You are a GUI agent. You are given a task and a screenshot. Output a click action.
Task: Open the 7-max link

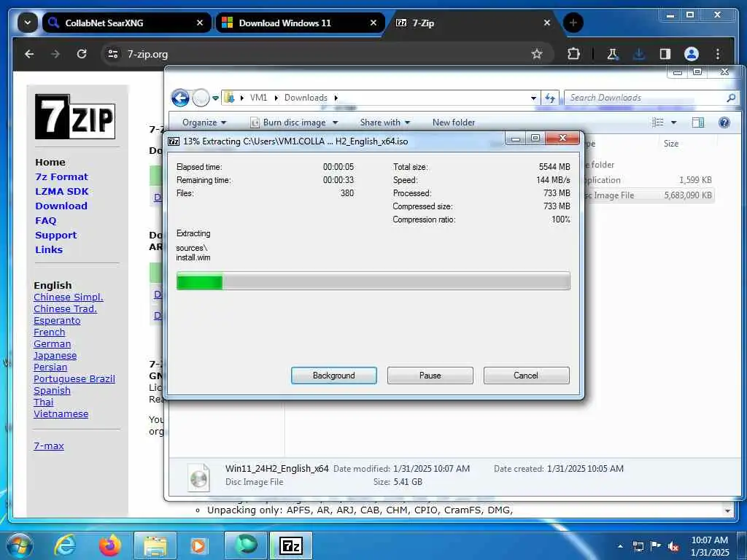tap(49, 446)
